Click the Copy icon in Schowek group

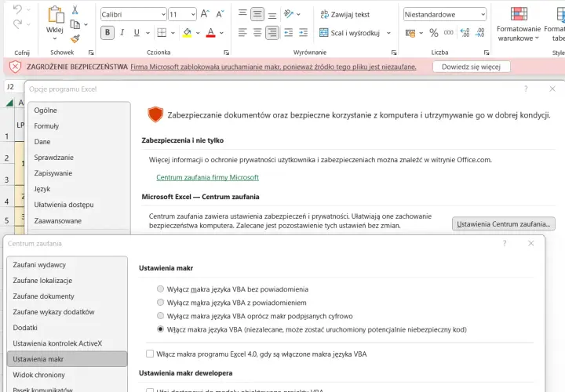click(x=75, y=24)
